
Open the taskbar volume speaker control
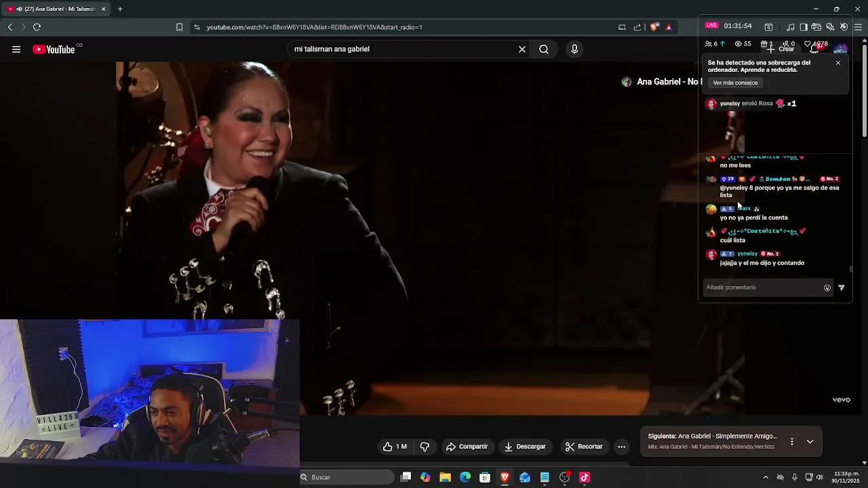[x=820, y=477]
